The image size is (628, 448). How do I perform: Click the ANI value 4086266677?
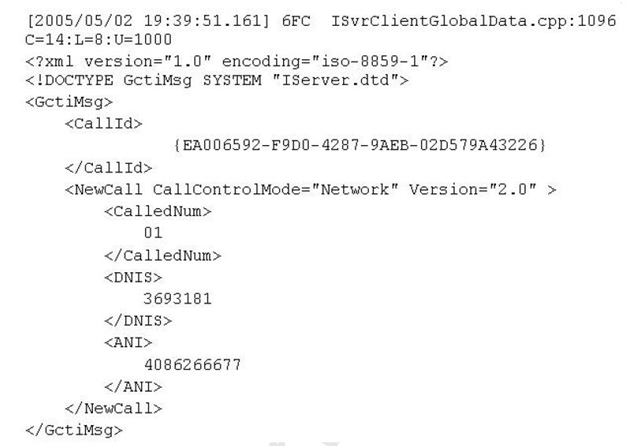point(192,365)
